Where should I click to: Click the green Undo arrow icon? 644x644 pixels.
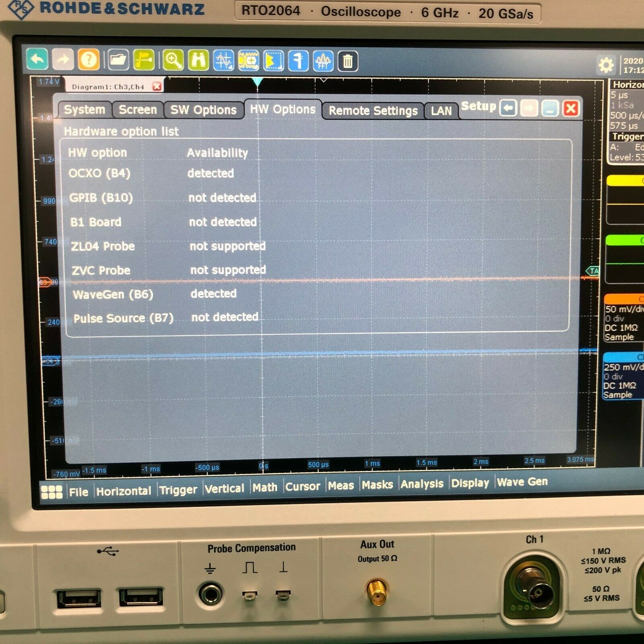coord(37,59)
